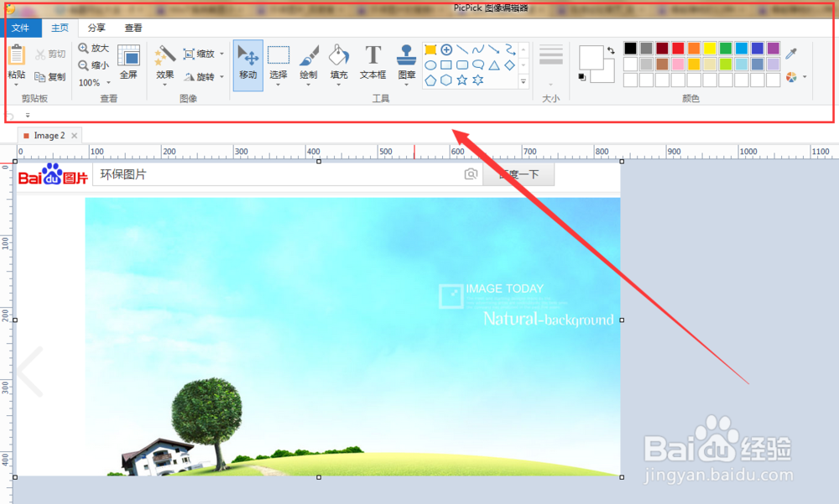Screen dimensions: 839x504
Task: Switch to the View (查看) ribbon tab
Action: (133, 28)
